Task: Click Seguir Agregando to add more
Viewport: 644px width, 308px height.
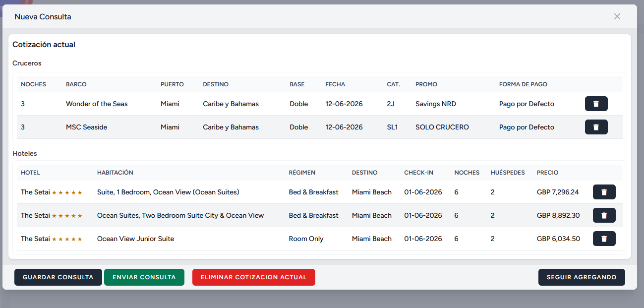Action: 581,277
